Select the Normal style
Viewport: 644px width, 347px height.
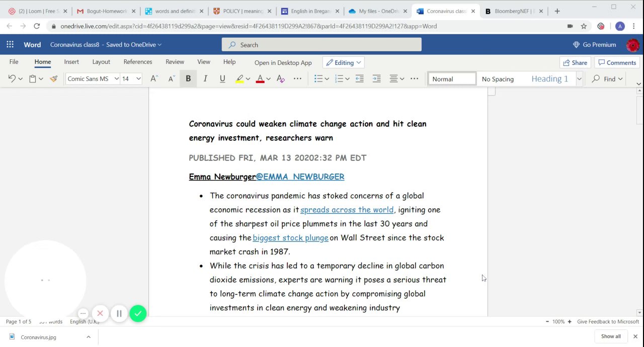(x=452, y=79)
